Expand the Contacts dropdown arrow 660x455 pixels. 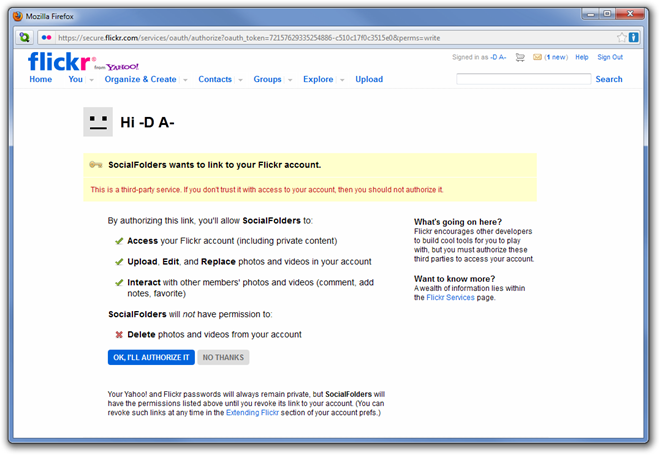click(240, 80)
